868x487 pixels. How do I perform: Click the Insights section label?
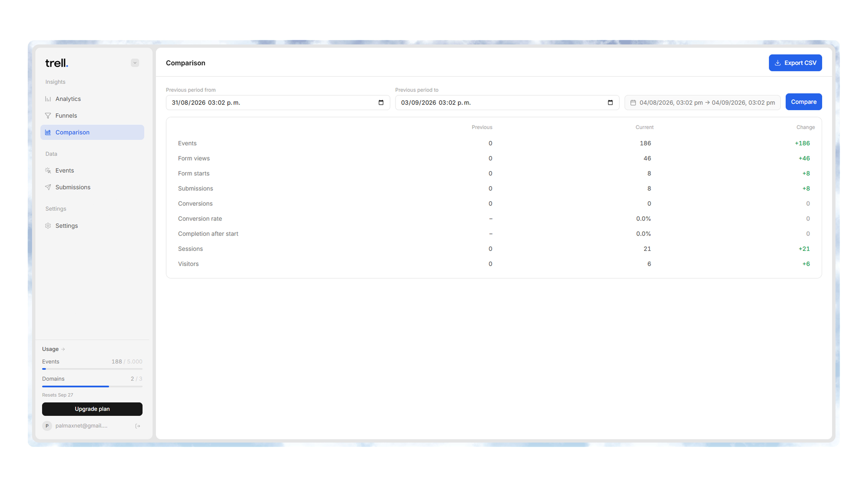(55, 82)
